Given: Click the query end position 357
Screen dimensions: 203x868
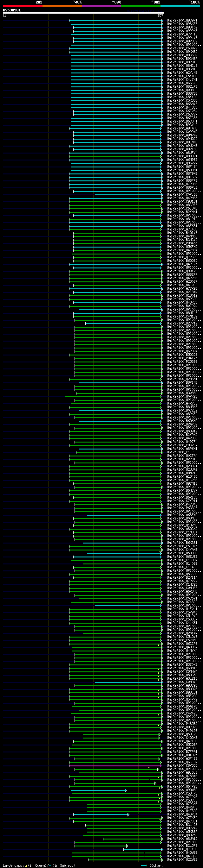Looking at the screenshot, I should pos(160,16).
